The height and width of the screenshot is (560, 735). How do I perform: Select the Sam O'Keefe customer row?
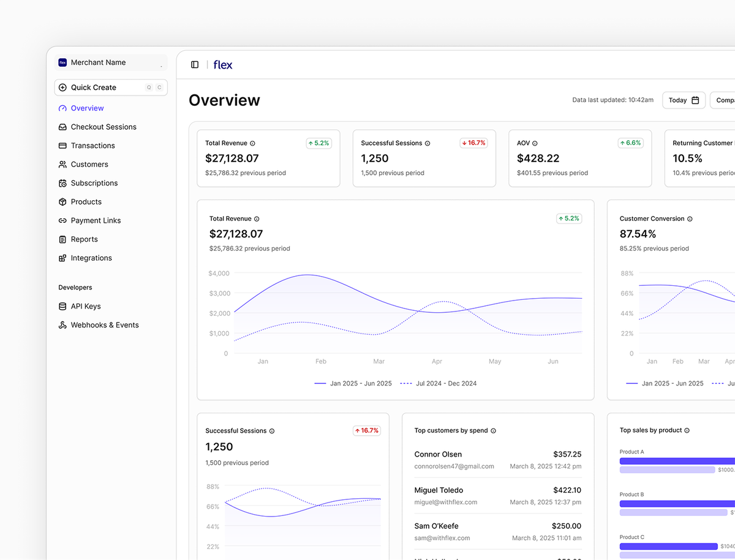[x=498, y=532]
